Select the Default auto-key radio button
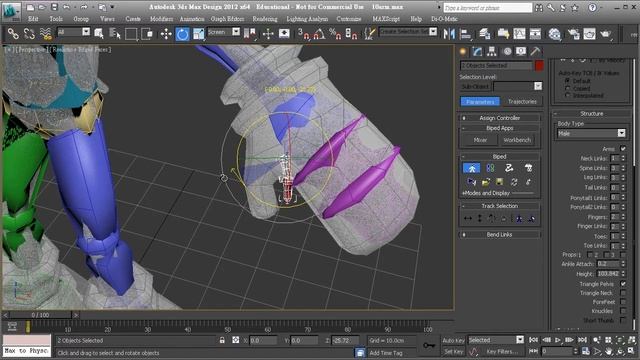This screenshot has width=640, height=360. click(x=567, y=81)
